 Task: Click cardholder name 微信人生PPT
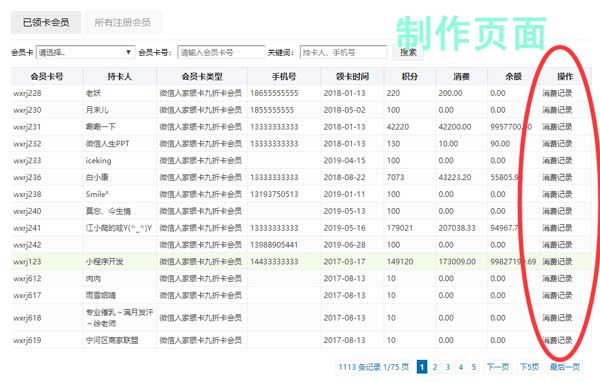[x=108, y=144]
